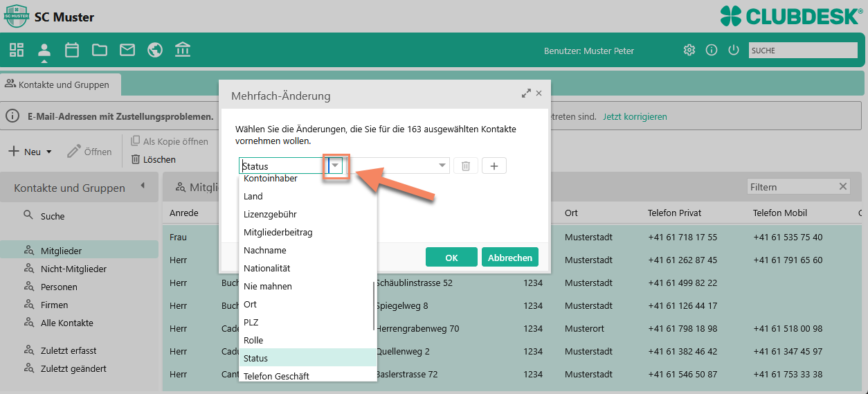Sort by the Anrede column header
Image resolution: width=868 pixels, height=394 pixels.
point(184,213)
